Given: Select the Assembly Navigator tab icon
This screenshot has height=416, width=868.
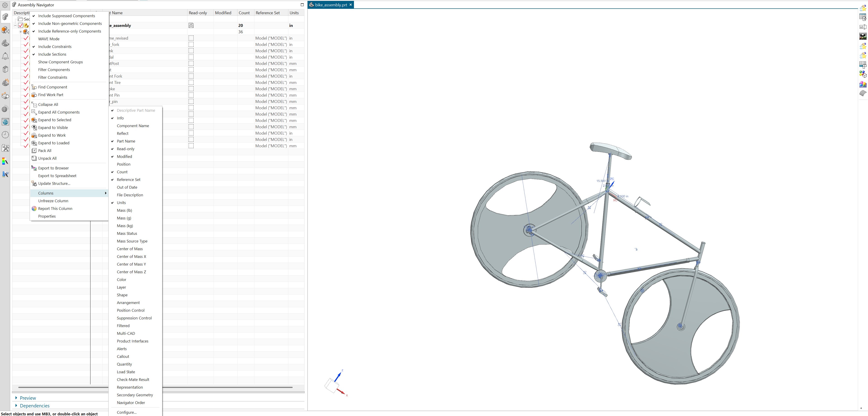Looking at the screenshot, I should [x=5, y=17].
